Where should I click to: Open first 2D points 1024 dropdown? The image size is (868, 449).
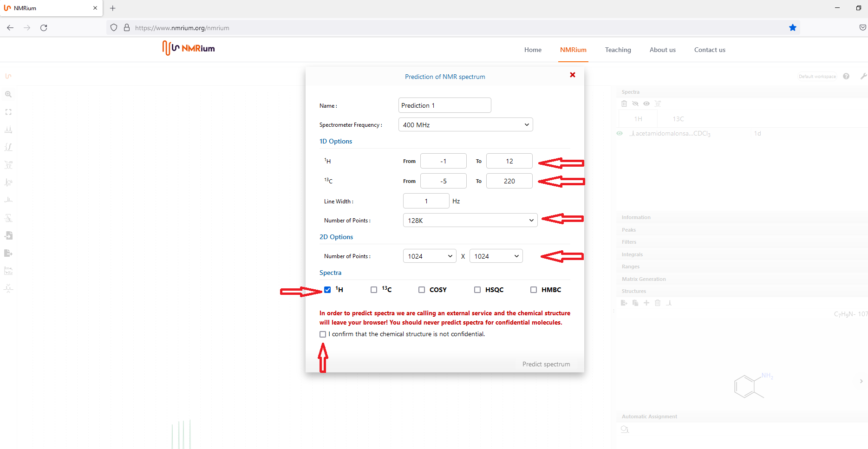(x=430, y=256)
